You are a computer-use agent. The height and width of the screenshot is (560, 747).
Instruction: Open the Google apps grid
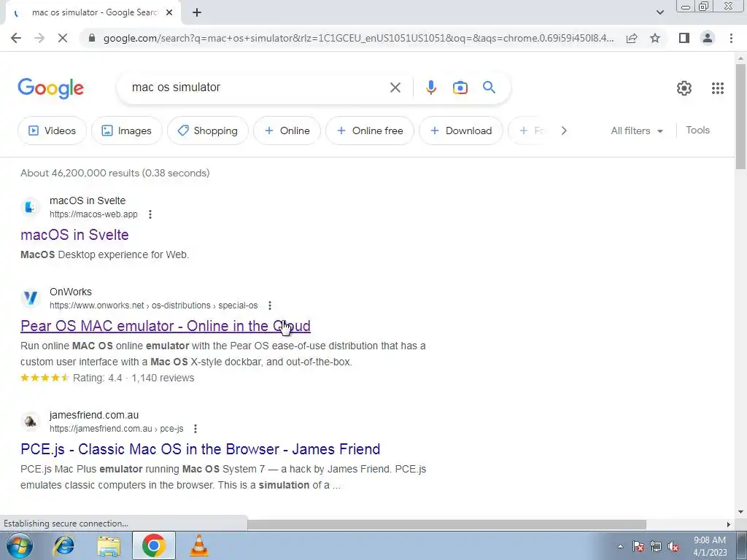(x=718, y=88)
